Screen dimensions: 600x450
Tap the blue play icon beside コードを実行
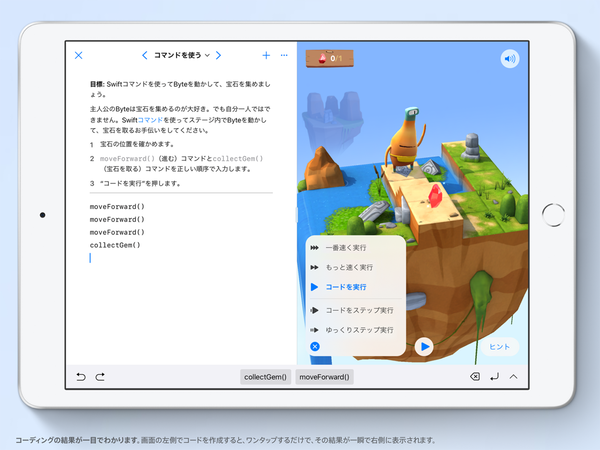pos(315,287)
